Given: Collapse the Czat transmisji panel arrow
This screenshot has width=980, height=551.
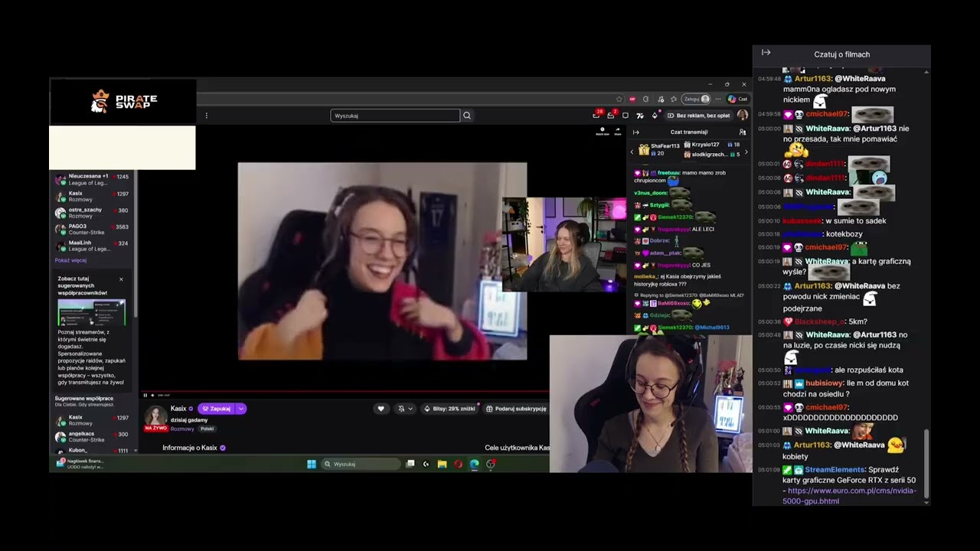Looking at the screenshot, I should pos(635,132).
